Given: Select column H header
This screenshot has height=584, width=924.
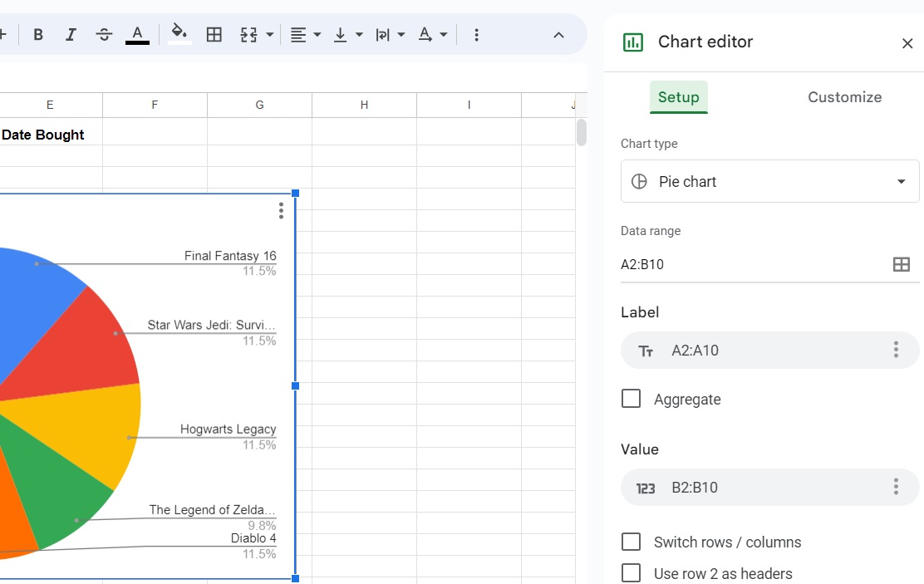Looking at the screenshot, I should tap(364, 105).
